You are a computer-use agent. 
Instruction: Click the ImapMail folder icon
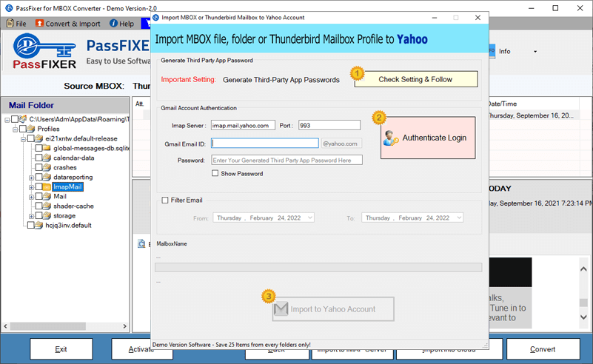coord(47,186)
